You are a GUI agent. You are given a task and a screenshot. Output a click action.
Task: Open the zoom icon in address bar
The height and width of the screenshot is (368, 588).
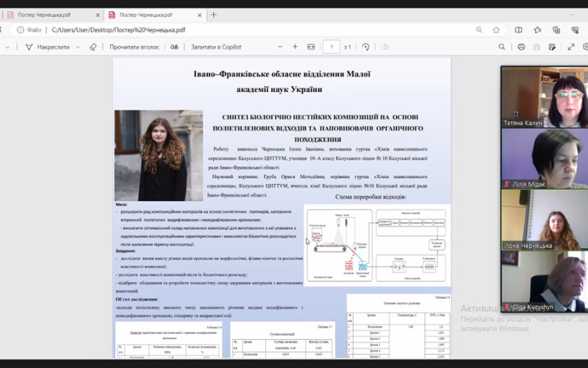[479, 29]
